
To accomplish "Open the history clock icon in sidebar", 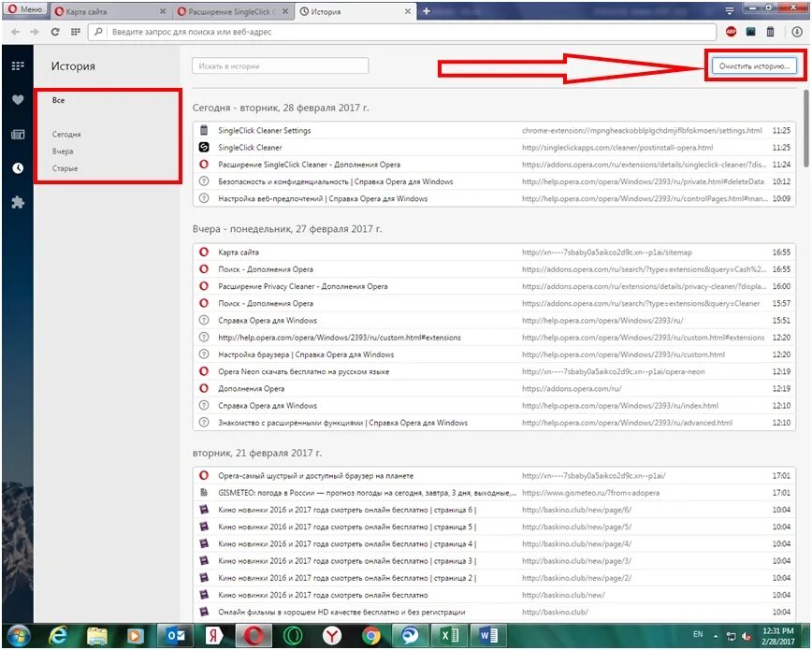I will click(x=18, y=167).
